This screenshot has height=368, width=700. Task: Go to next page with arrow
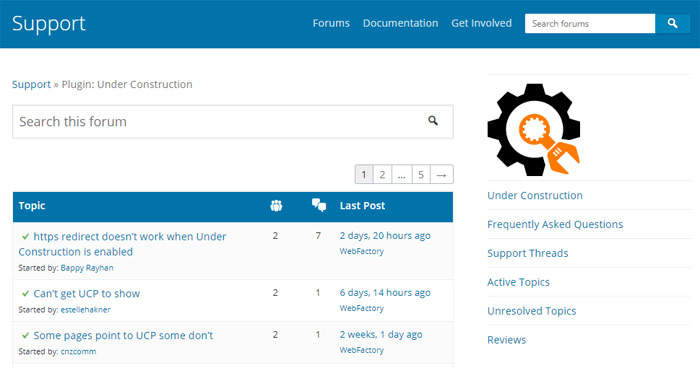pyautogui.click(x=442, y=175)
